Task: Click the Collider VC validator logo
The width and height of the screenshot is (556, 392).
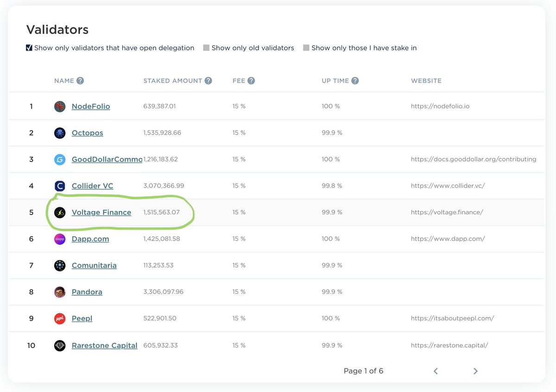Action: [x=60, y=186]
